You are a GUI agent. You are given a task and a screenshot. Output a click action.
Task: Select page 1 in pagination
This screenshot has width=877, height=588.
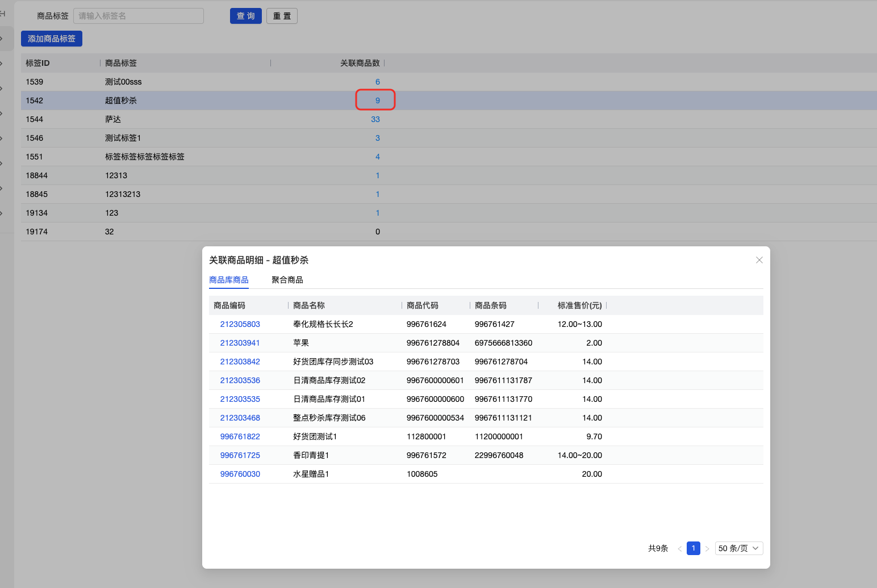693,548
